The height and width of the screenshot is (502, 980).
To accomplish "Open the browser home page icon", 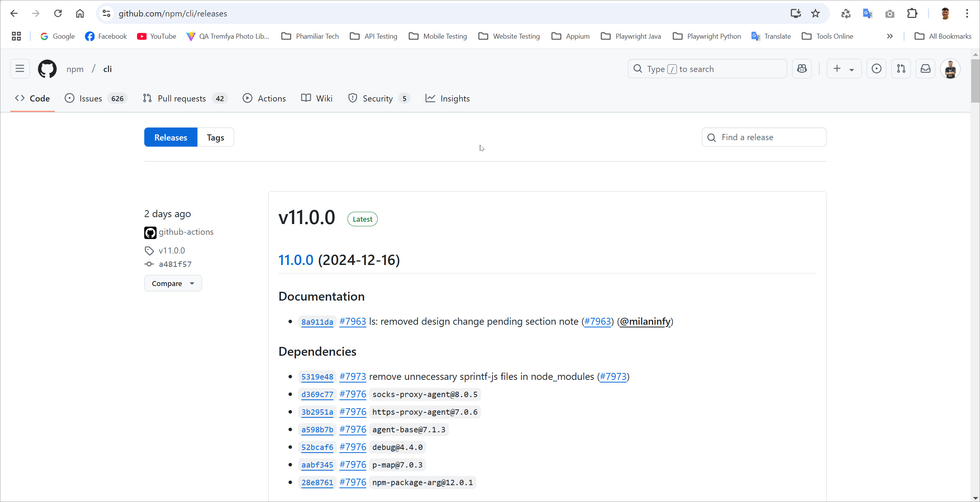I will [80, 14].
